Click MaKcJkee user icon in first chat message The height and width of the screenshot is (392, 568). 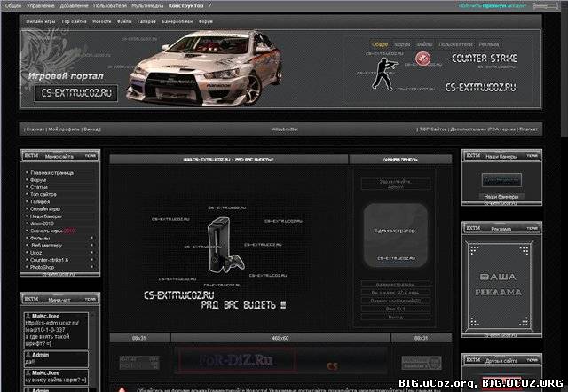(x=28, y=316)
